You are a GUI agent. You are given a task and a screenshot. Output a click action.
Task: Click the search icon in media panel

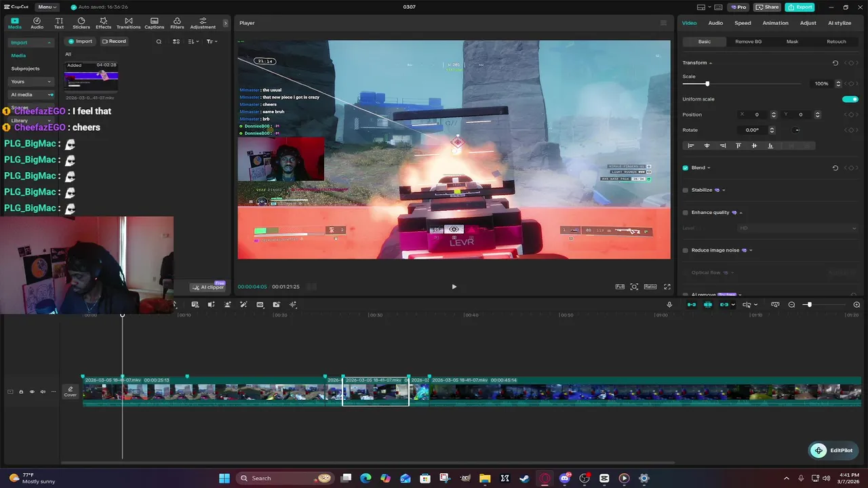(159, 41)
